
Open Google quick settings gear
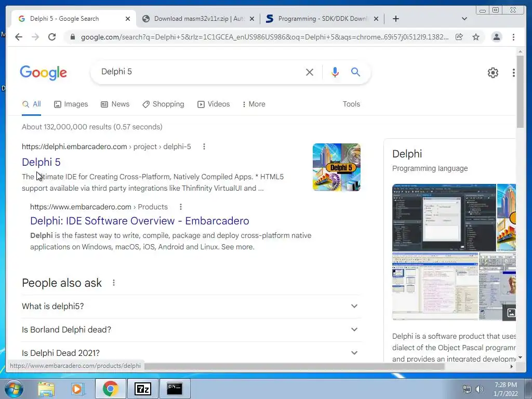tap(493, 73)
